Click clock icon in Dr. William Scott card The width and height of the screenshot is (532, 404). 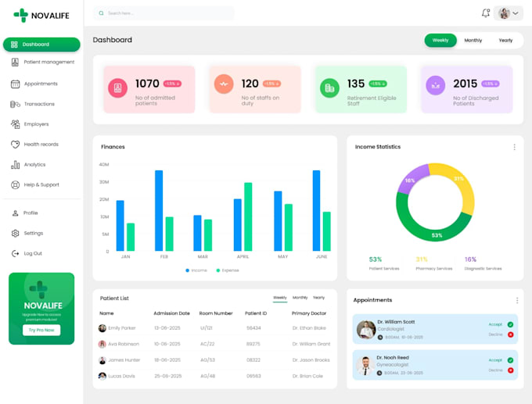click(x=380, y=338)
